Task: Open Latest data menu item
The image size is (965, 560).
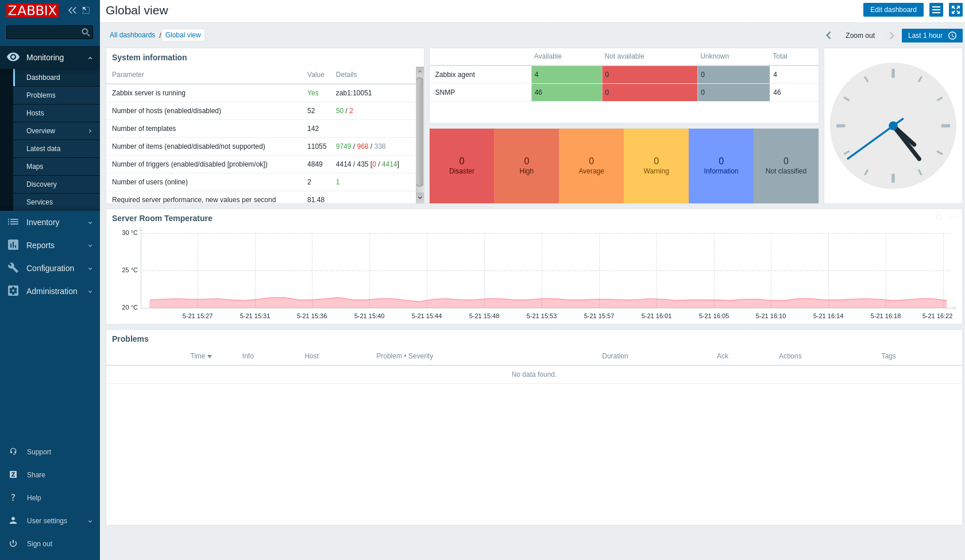Action: point(57,149)
